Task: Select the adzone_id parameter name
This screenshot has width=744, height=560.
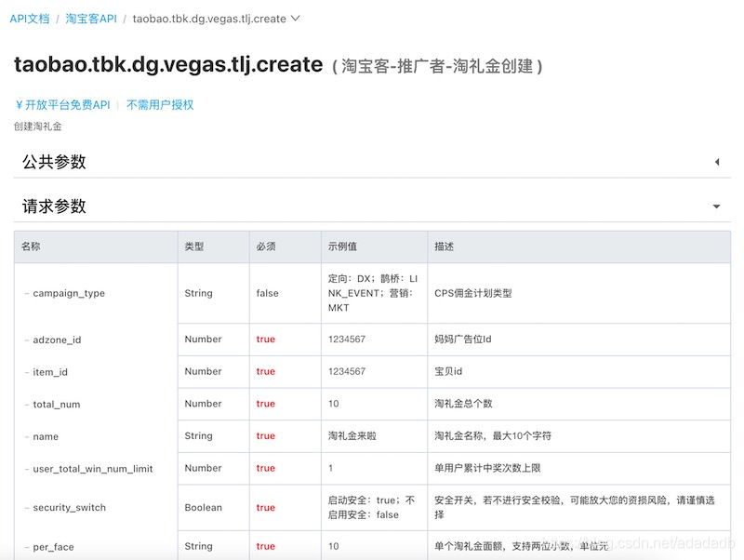Action: [x=57, y=340]
